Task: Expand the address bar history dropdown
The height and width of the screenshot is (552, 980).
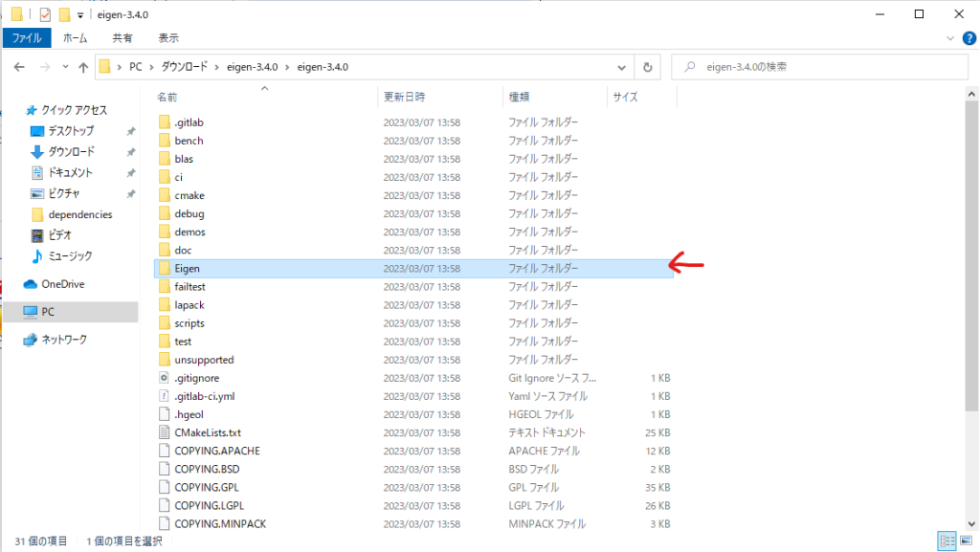Action: pyautogui.click(x=621, y=67)
